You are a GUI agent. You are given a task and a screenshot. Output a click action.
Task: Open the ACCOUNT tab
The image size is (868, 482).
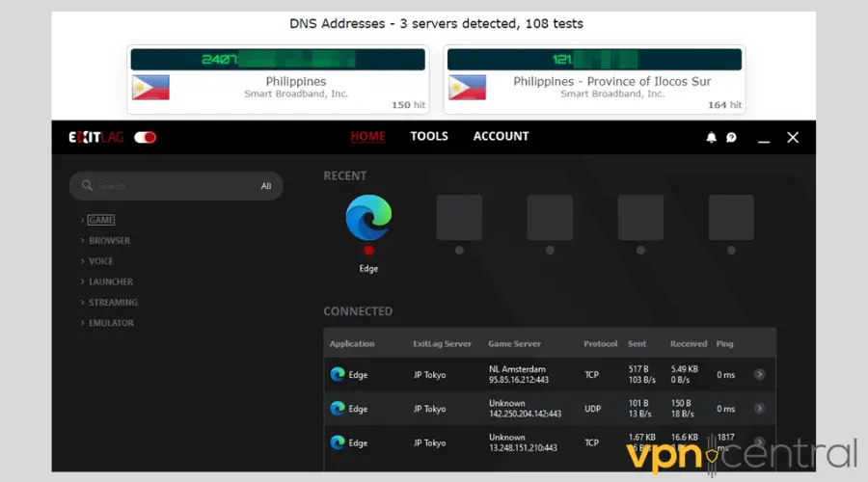click(x=501, y=136)
